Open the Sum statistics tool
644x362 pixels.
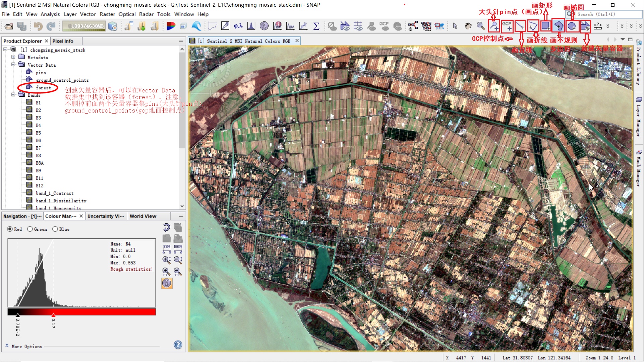316,26
